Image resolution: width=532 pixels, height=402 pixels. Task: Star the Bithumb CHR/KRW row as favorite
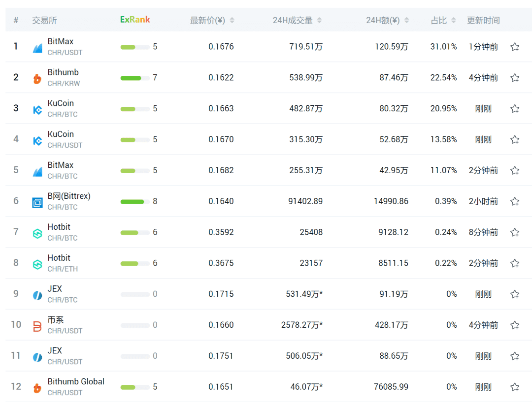tap(515, 78)
